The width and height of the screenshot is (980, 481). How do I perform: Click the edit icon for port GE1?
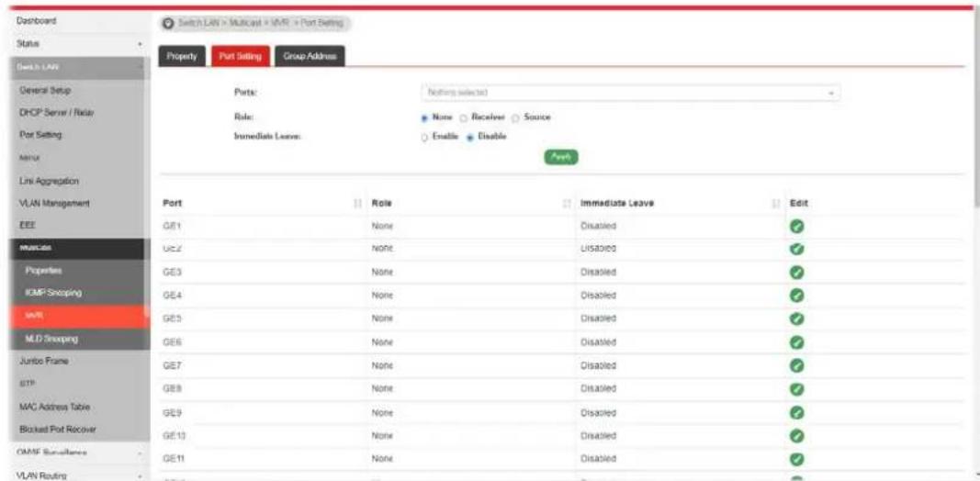(x=796, y=226)
